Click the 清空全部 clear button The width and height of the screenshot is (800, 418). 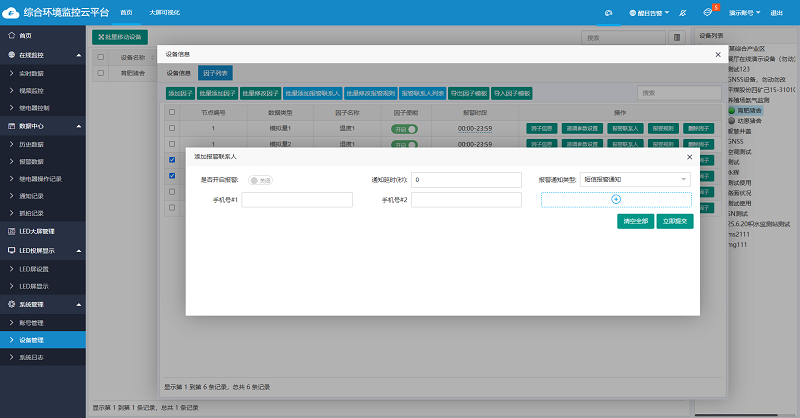tap(635, 221)
